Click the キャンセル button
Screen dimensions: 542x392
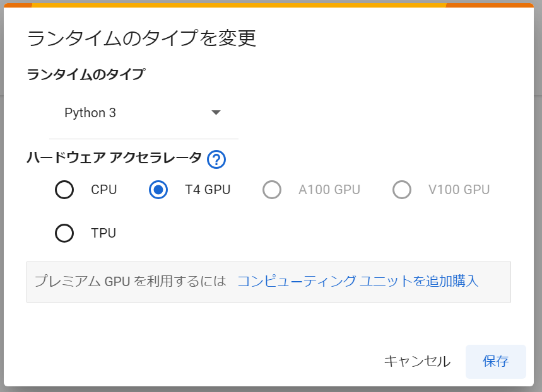point(417,362)
